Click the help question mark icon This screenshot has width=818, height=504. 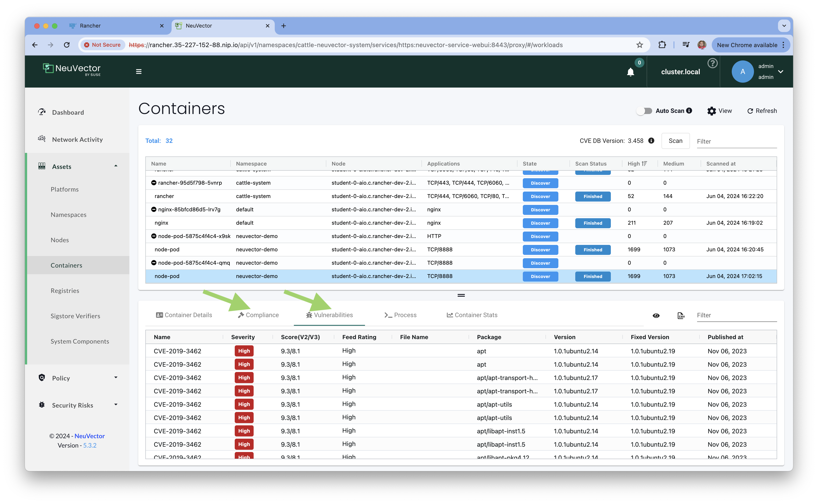pos(712,63)
